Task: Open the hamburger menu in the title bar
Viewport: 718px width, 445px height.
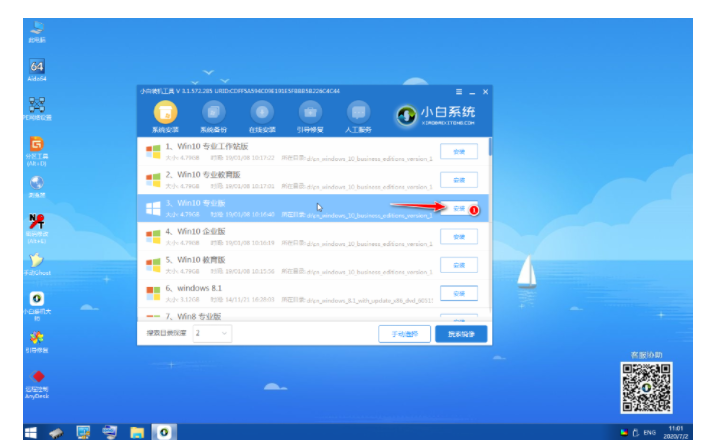Action: [459, 92]
